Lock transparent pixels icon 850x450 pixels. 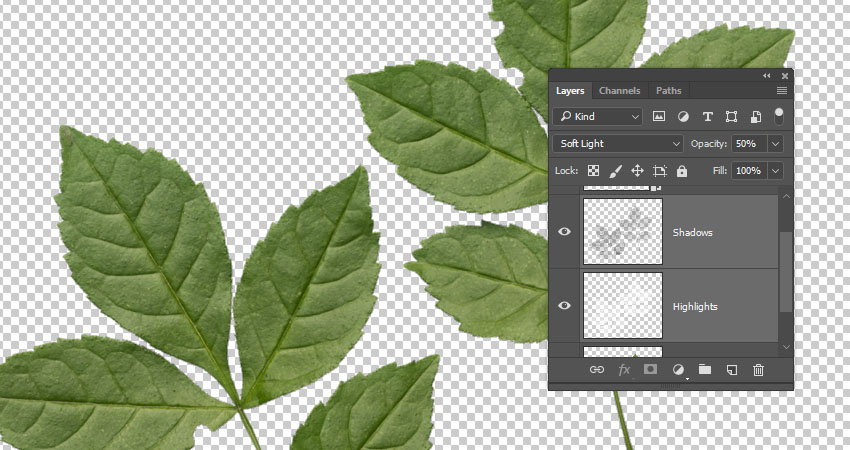coord(594,171)
